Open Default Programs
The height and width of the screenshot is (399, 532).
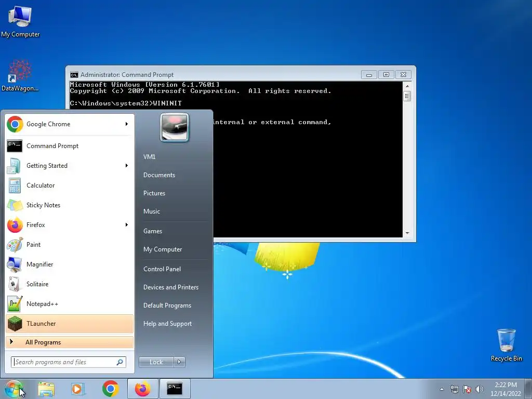tap(167, 305)
